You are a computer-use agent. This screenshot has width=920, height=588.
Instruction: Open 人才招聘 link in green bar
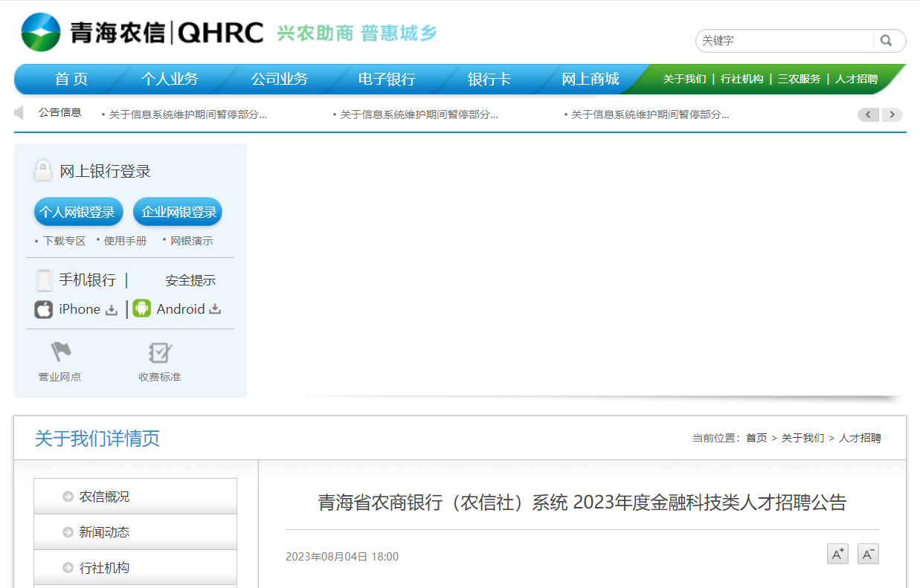coord(856,79)
